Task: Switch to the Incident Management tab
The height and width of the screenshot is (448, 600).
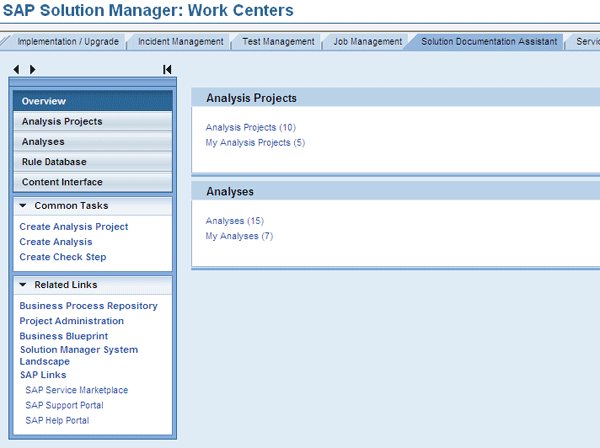Action: (181, 41)
